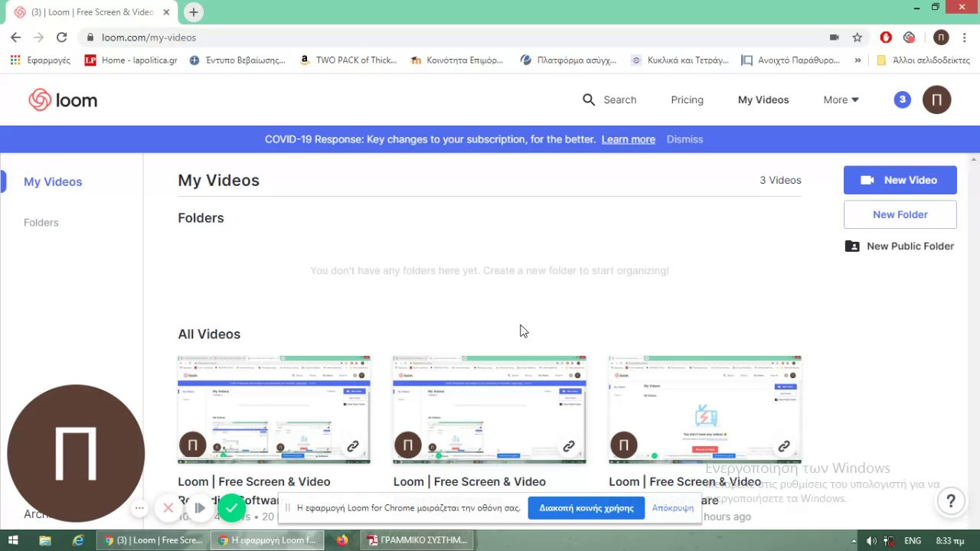Hide the sharing bar via Απόκρυψη
This screenshot has height=551, width=980.
tap(673, 507)
